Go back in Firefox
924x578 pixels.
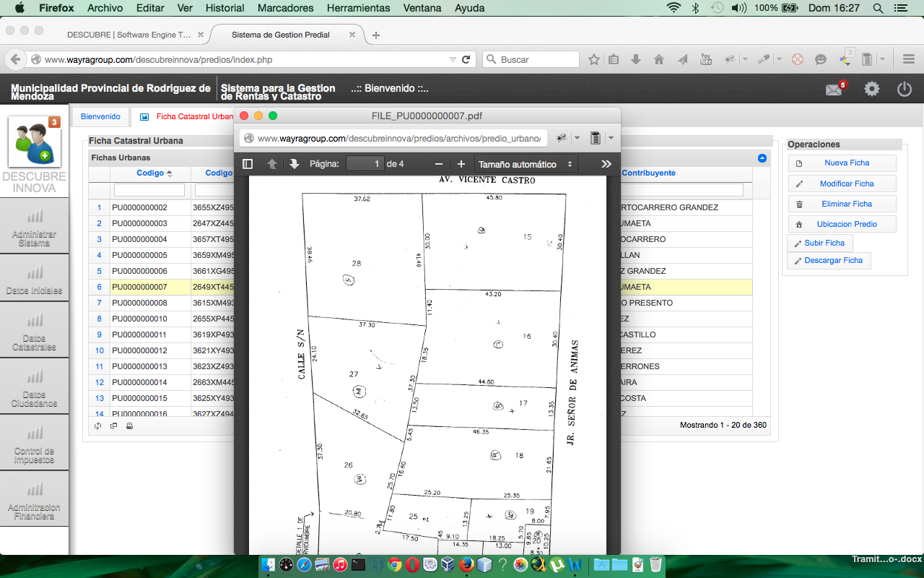14,60
